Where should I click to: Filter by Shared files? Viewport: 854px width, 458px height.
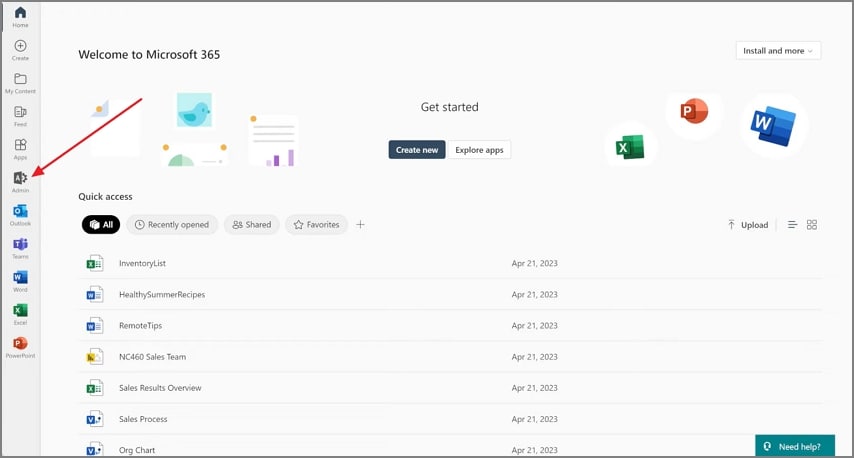[252, 224]
